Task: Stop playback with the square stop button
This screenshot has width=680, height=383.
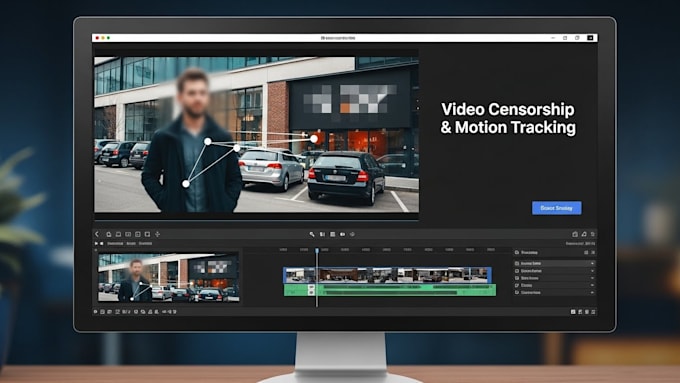Action: [x=102, y=243]
